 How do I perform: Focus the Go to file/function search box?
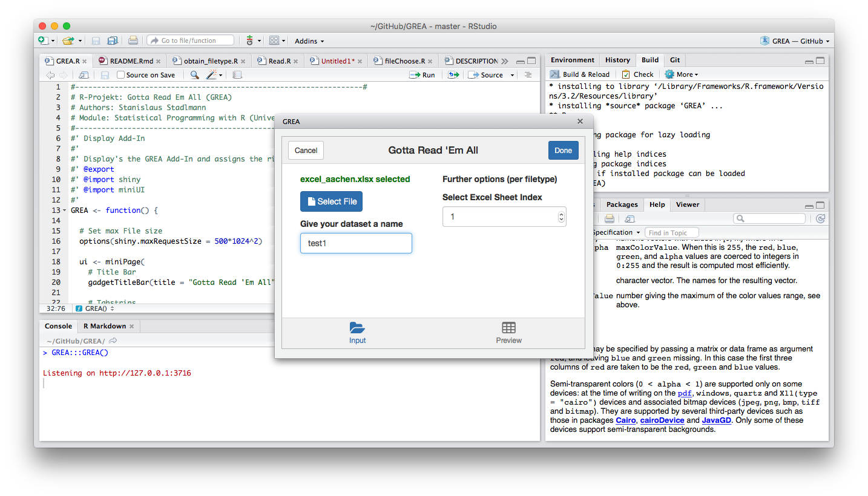tap(190, 41)
